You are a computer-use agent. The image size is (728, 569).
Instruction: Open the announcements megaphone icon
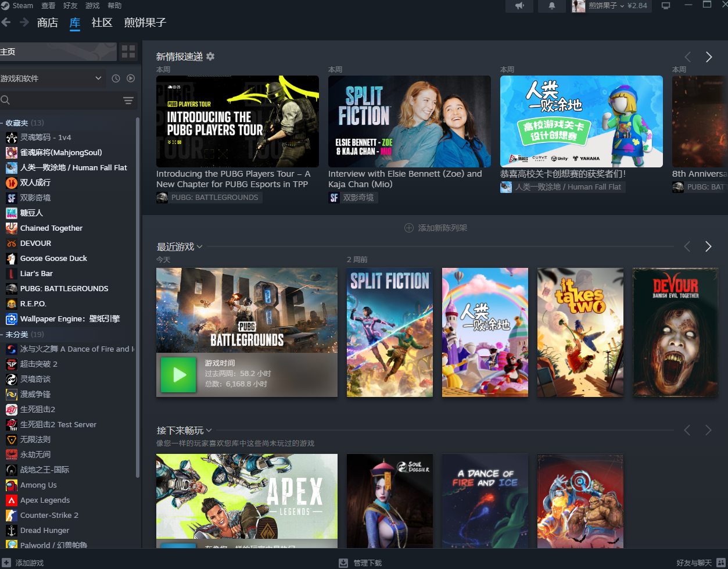tap(520, 6)
